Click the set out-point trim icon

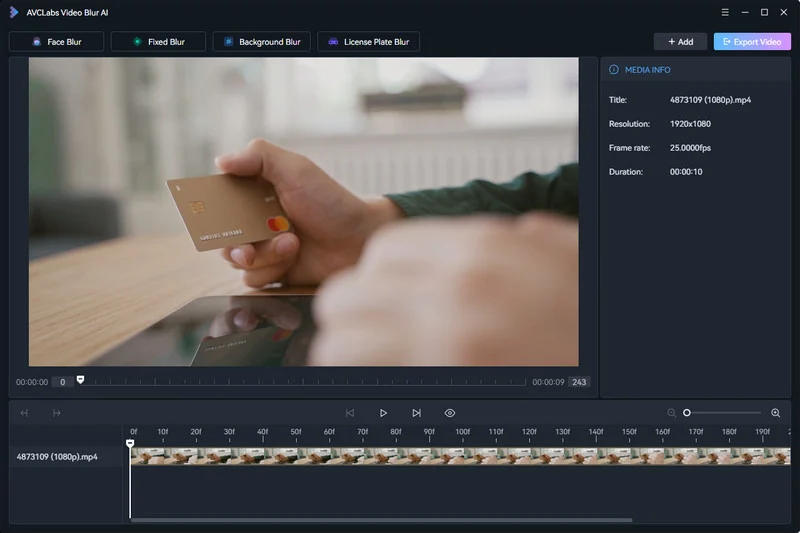pos(57,413)
